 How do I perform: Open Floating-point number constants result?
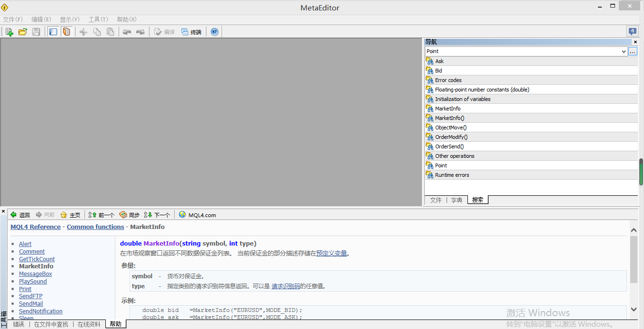531,90
